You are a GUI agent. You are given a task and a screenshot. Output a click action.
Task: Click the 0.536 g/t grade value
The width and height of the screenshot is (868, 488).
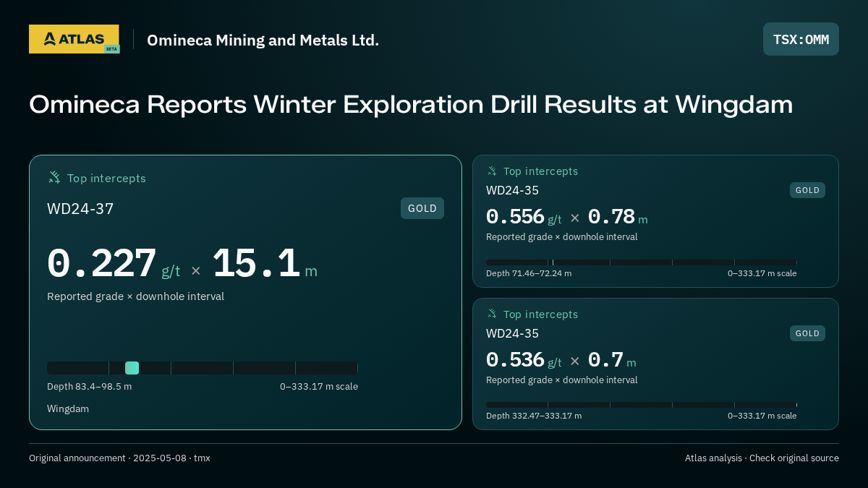click(x=524, y=360)
